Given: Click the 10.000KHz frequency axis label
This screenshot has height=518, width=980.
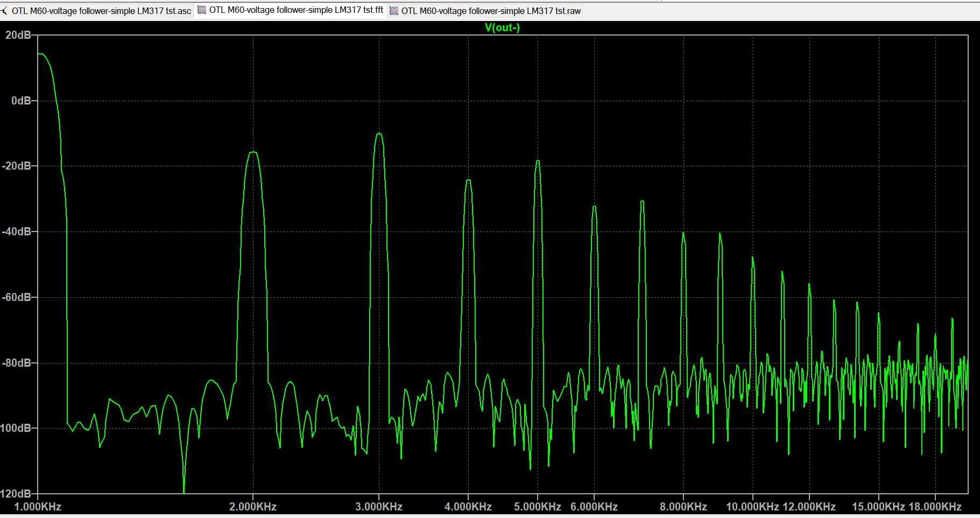Looking at the screenshot, I should 752,507.
